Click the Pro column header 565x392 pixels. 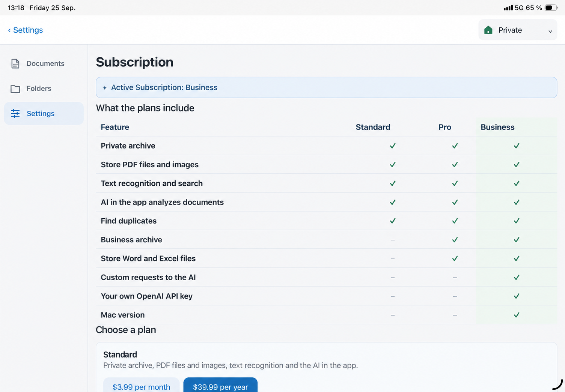click(445, 127)
